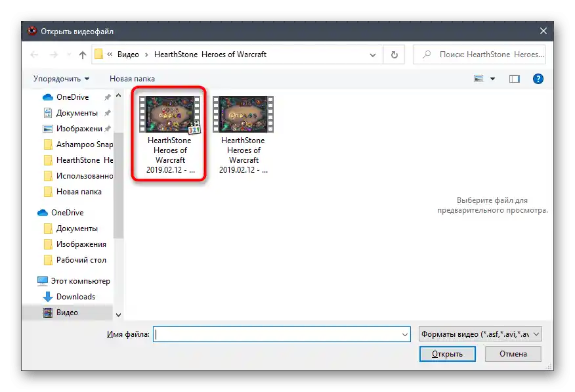
Task: Open the Форматы видео filter dropdown
Action: click(480, 334)
